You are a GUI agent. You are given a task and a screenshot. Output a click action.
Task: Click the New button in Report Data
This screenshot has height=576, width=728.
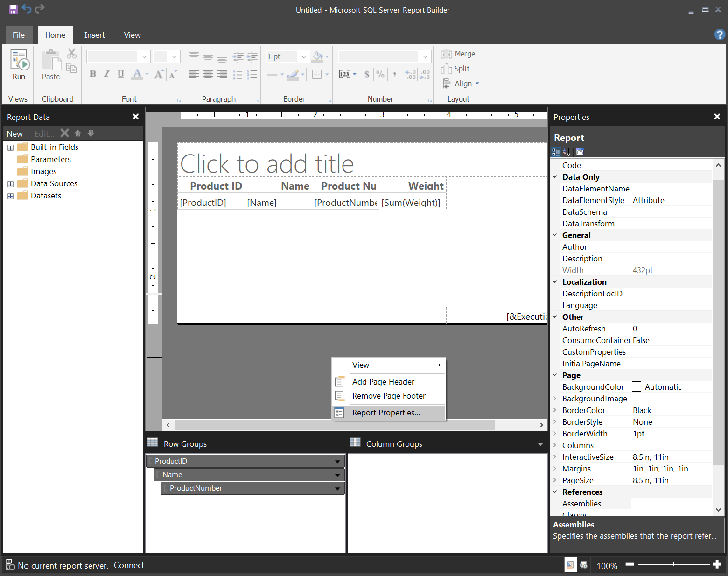tap(17, 134)
